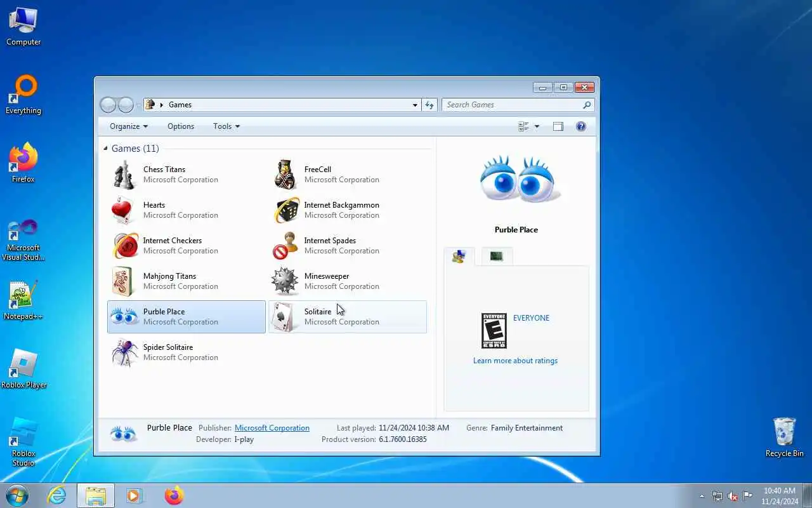The width and height of the screenshot is (812, 508).
Task: Select the Recycle Bin desktop icon
Action: pos(785,438)
